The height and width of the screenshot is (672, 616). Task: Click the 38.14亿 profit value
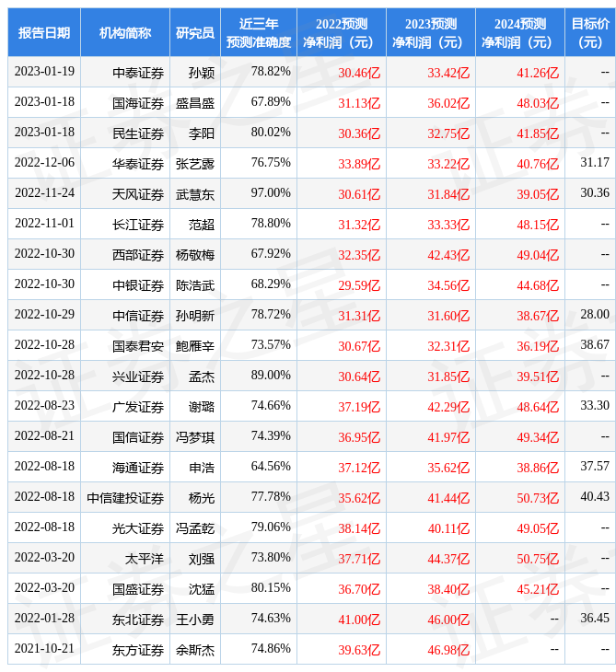pos(359,529)
